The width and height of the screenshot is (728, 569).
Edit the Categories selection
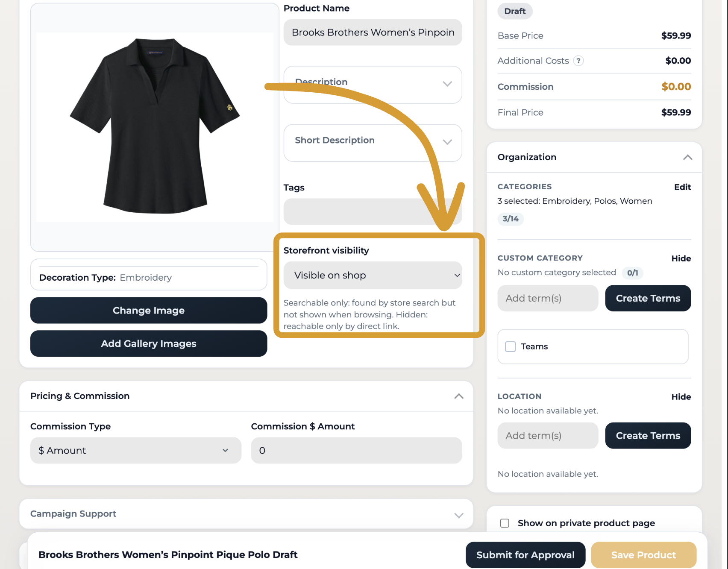682,187
